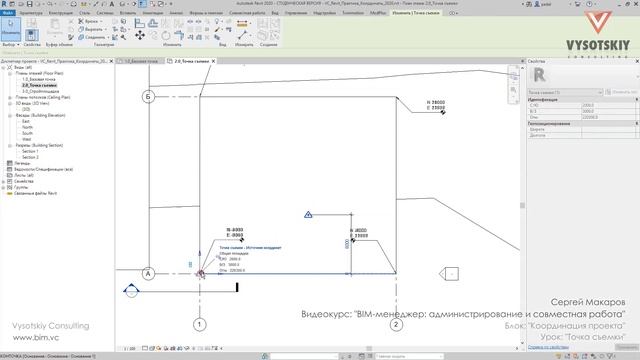Select the Trim/Extend to corner tool
The width and height of the screenshot is (640, 360).
(179, 36)
